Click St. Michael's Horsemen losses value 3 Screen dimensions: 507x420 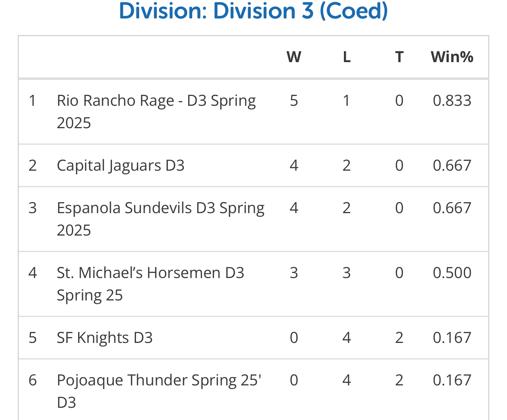(346, 273)
